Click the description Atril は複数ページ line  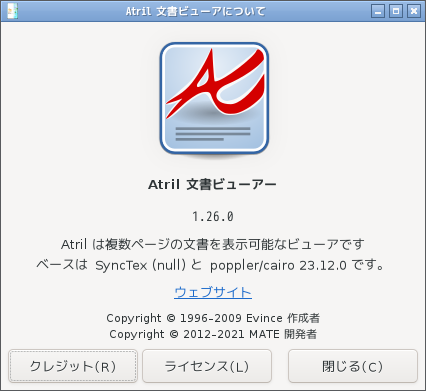tap(213, 244)
